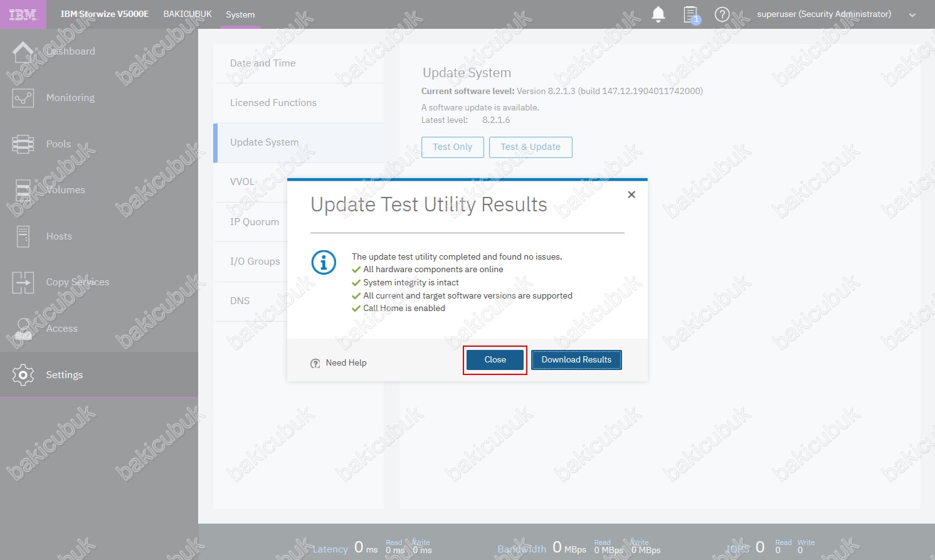Click the information icon in dialog
Image resolution: width=935 pixels, height=560 pixels.
(324, 262)
